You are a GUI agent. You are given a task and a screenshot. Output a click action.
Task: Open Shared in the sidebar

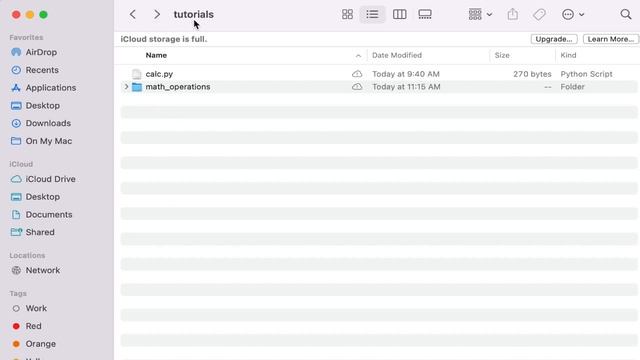point(40,232)
